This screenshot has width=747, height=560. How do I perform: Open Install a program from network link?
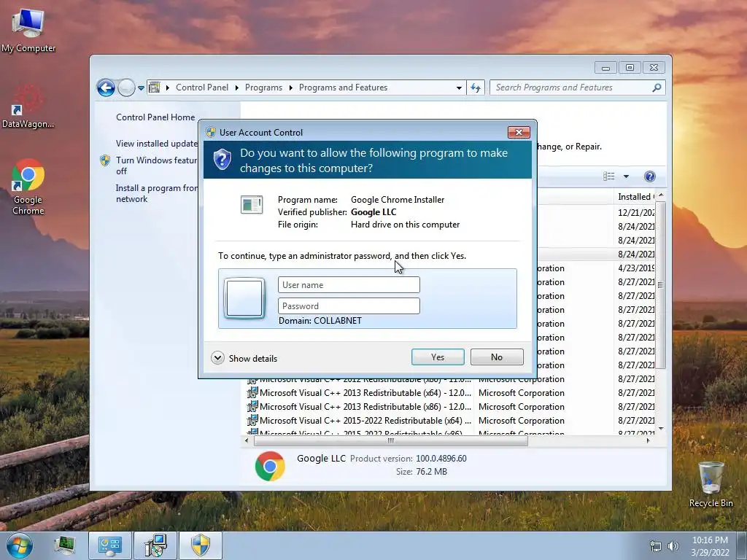(x=157, y=193)
